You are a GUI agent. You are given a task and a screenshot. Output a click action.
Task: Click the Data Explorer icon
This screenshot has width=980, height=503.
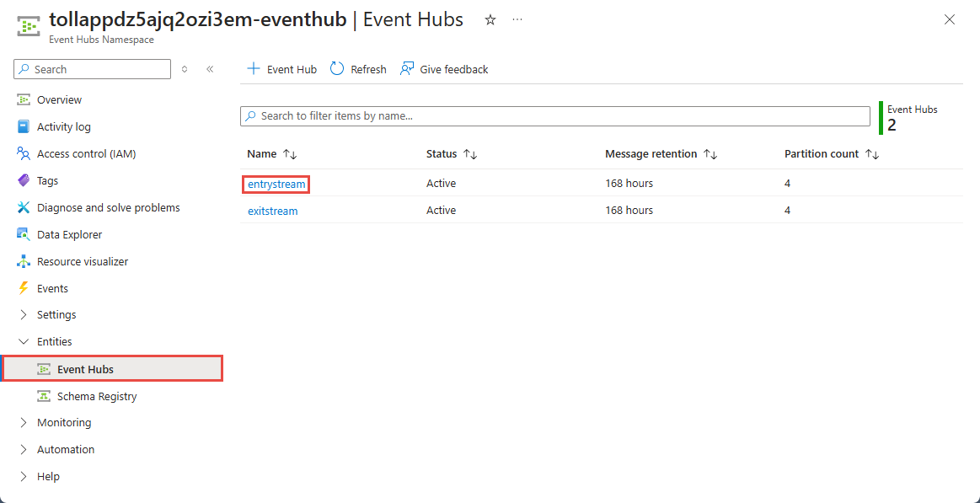coord(24,234)
